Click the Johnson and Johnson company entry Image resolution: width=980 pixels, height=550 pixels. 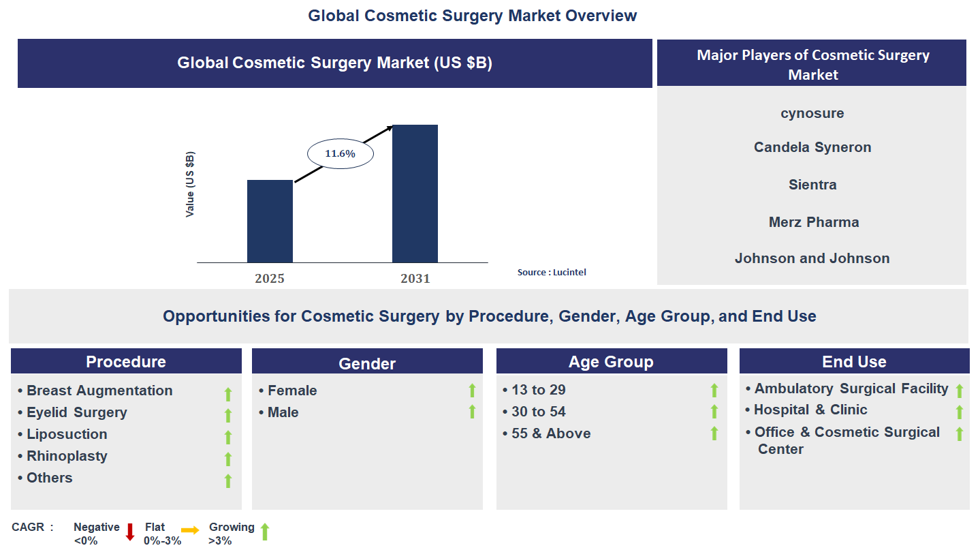812,258
